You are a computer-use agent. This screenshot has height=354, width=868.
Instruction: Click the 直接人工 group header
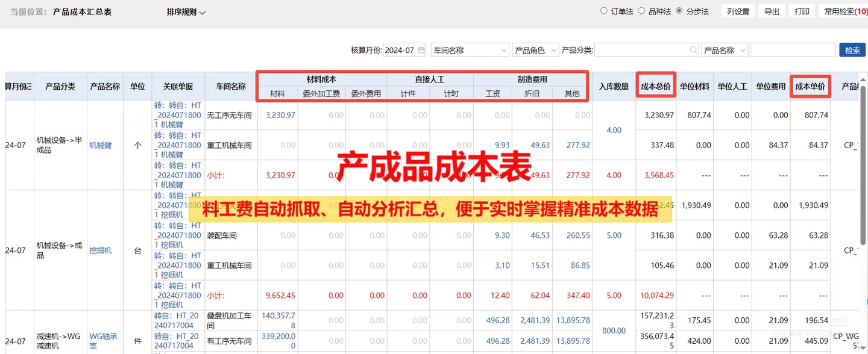click(x=430, y=79)
